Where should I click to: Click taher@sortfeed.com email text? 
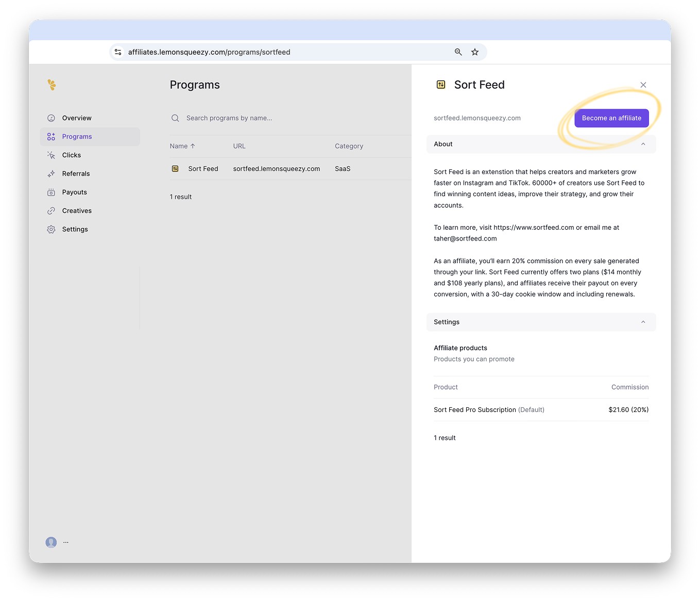coord(465,238)
